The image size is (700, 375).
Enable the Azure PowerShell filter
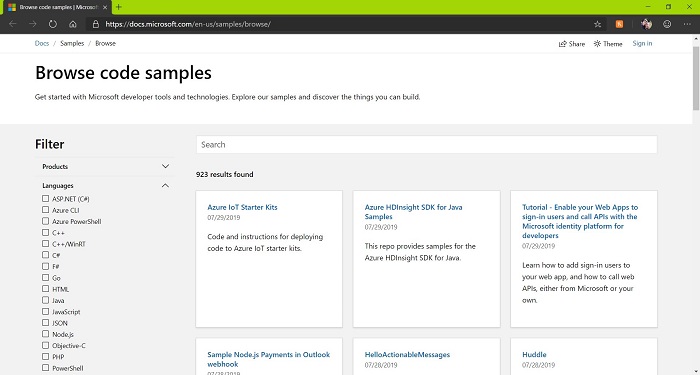(x=46, y=221)
